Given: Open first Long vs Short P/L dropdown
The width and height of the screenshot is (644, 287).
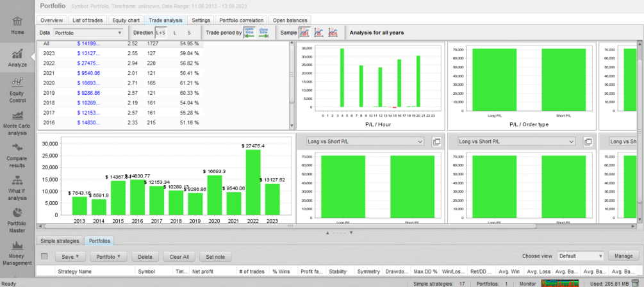Looking at the screenshot, I should [x=365, y=142].
